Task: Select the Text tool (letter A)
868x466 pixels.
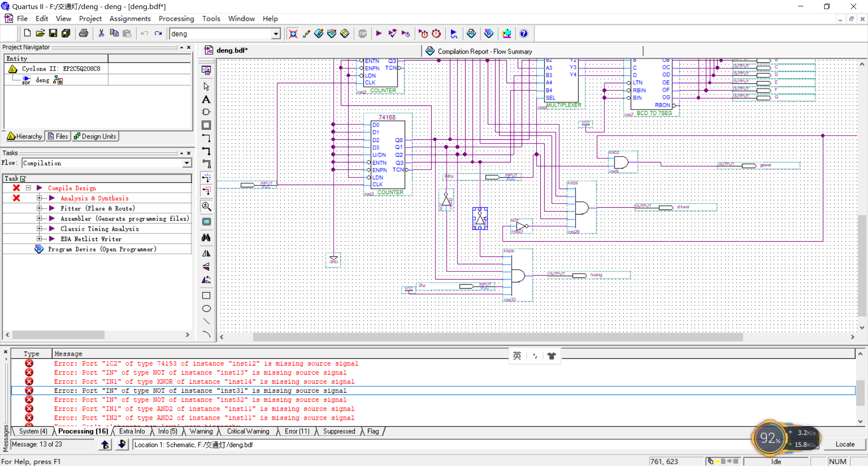Action: 206,100
